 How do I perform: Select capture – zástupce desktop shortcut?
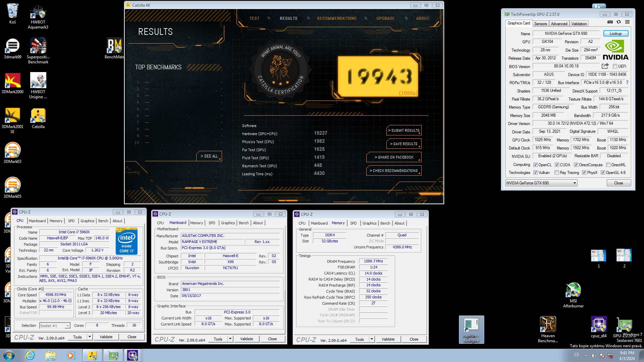click(x=471, y=330)
